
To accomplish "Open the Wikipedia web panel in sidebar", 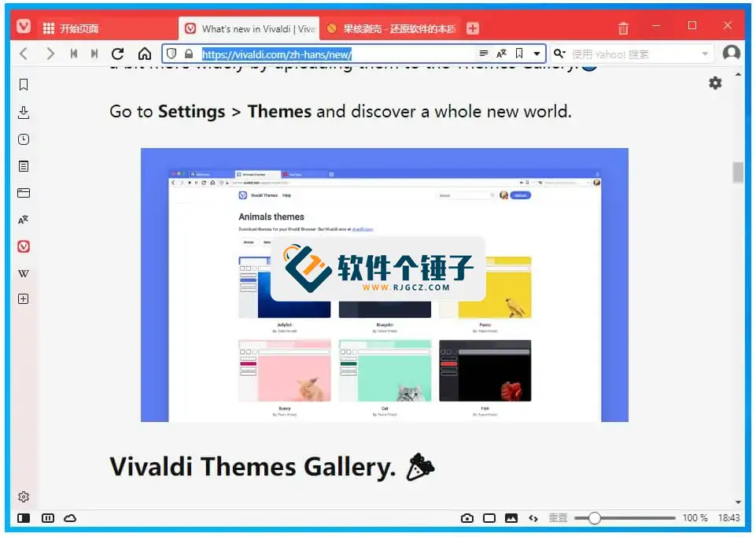I will [23, 273].
